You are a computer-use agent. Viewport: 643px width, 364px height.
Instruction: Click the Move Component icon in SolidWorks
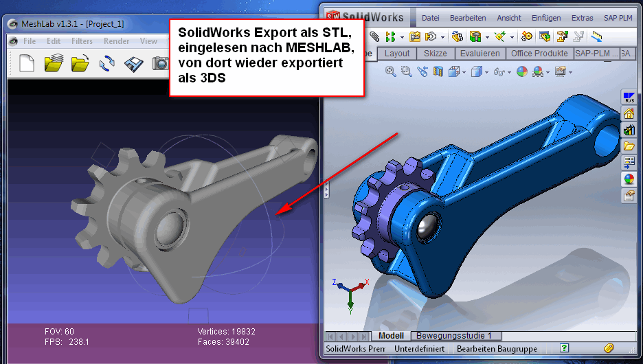coord(430,36)
